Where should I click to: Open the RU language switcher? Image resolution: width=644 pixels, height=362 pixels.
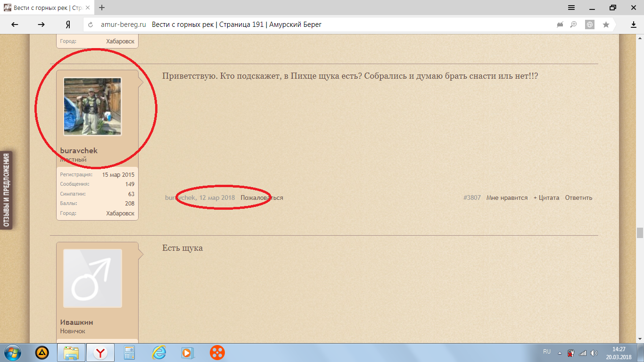[547, 352]
